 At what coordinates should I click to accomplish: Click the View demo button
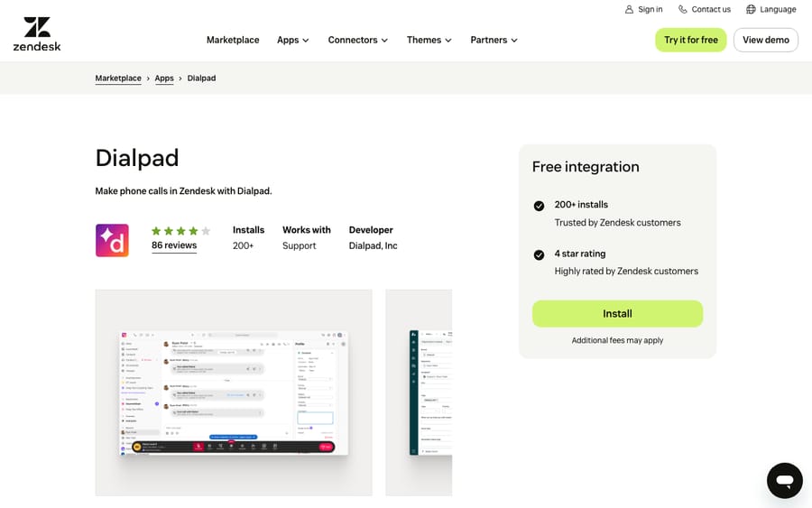(x=766, y=40)
